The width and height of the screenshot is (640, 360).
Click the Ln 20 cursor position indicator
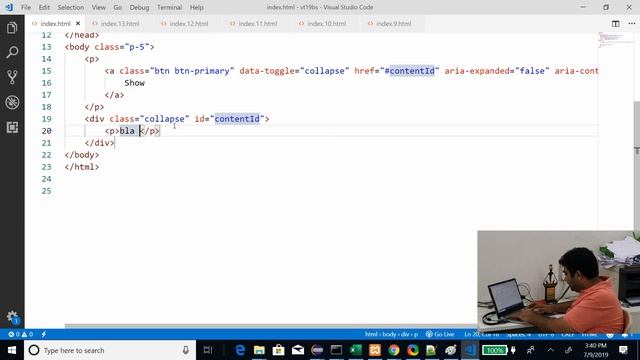(482, 334)
